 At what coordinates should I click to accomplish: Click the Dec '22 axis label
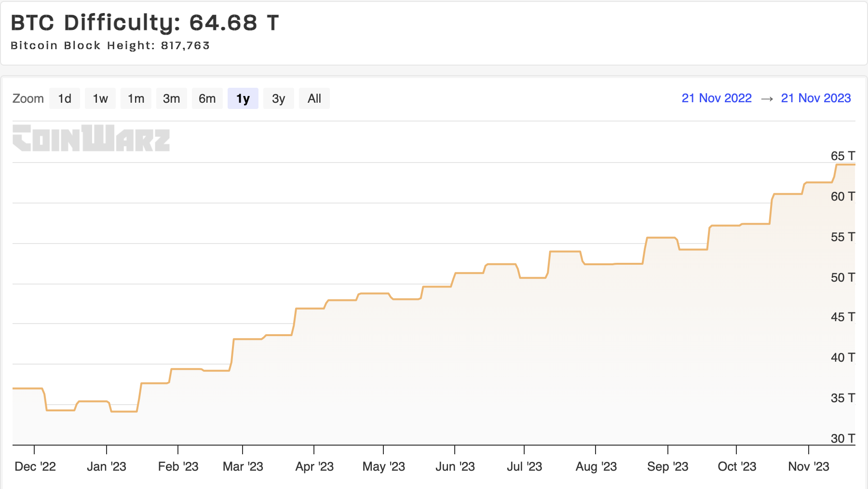pyautogui.click(x=35, y=466)
